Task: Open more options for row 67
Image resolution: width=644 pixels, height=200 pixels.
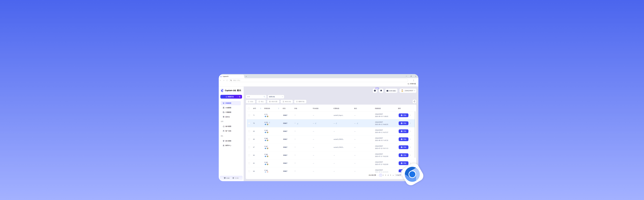Action: [410, 147]
